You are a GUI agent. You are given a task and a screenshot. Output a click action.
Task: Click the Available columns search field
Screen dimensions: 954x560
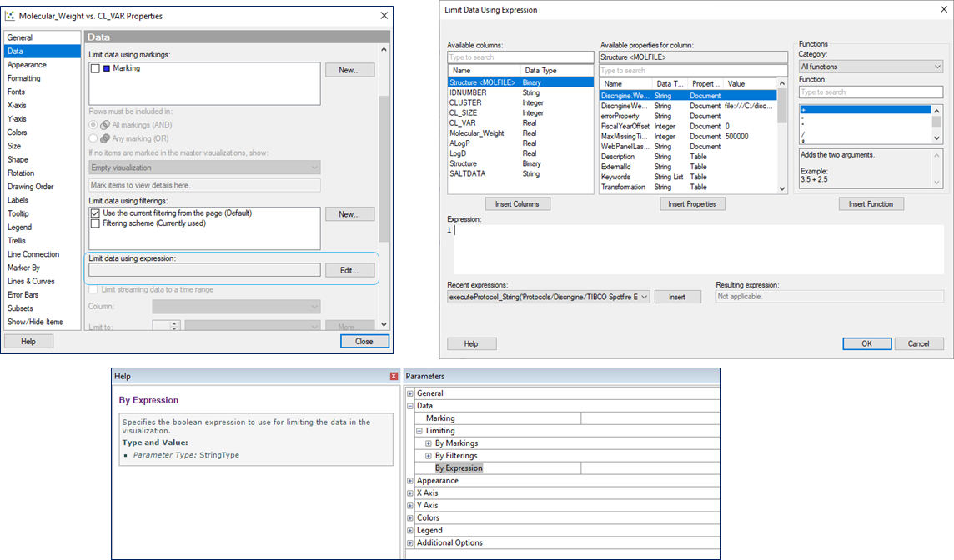tap(520, 57)
